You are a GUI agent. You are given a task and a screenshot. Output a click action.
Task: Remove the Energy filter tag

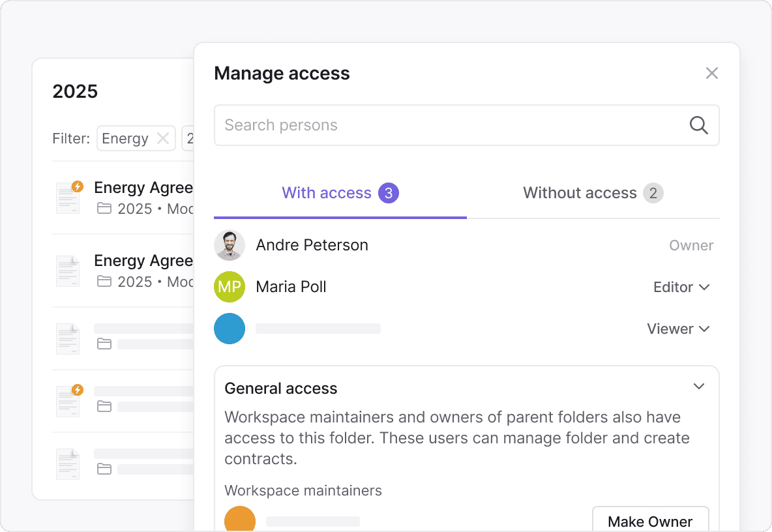pos(163,138)
